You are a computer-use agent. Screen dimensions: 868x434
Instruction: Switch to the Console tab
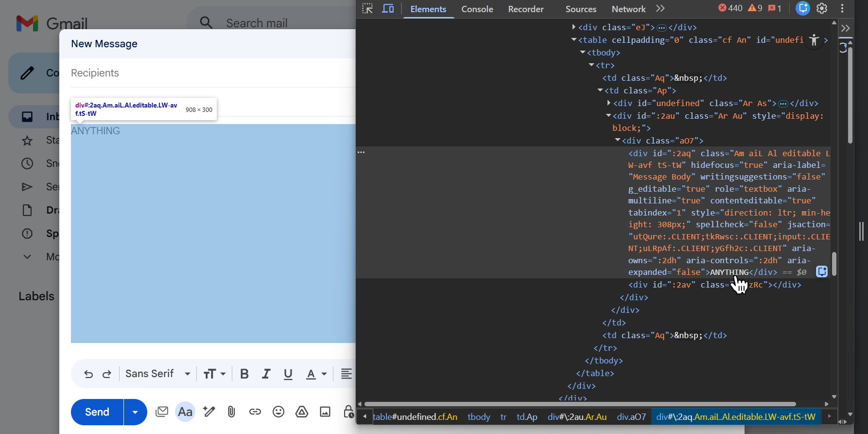point(477,9)
